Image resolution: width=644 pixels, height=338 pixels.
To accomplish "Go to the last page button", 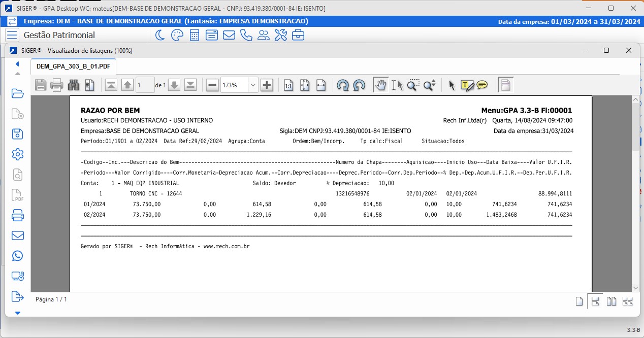I will pyautogui.click(x=190, y=85).
